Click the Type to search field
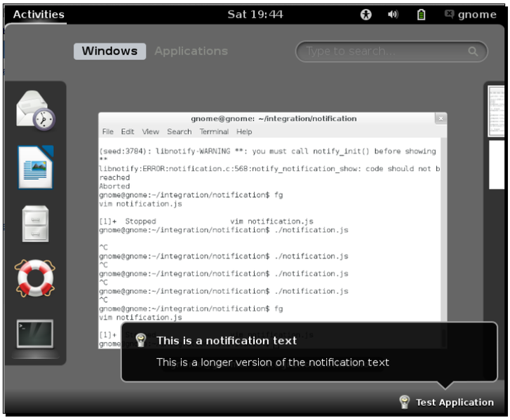Screen dimensions: 510x420 tap(382, 51)
